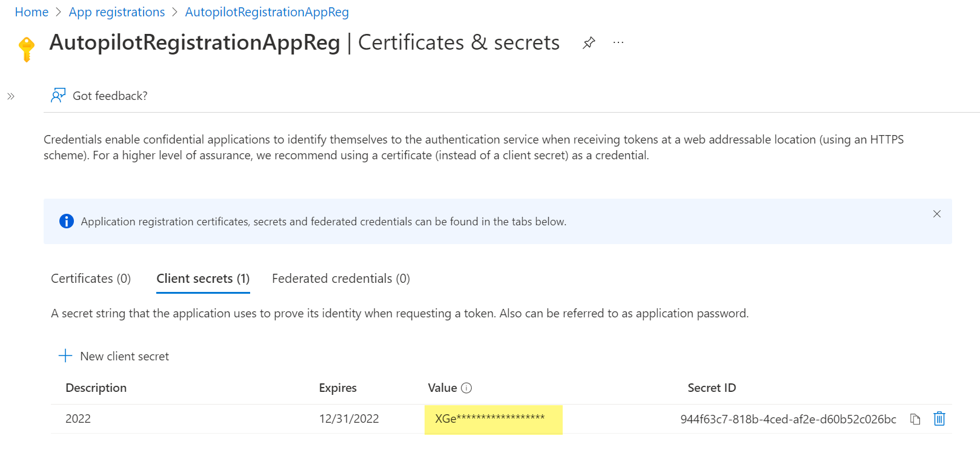Screen dimensions: 980x450
Task: Pin the Certificates & secrets blade
Action: [x=589, y=43]
